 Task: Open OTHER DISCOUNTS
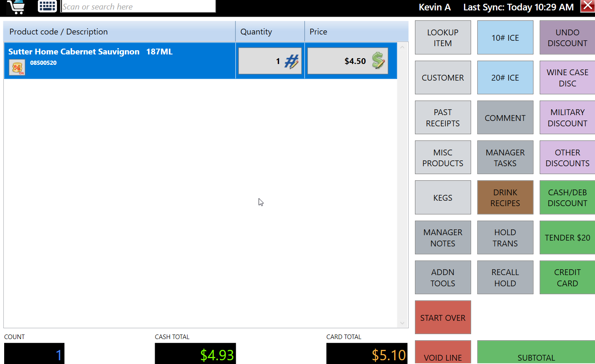567,157
